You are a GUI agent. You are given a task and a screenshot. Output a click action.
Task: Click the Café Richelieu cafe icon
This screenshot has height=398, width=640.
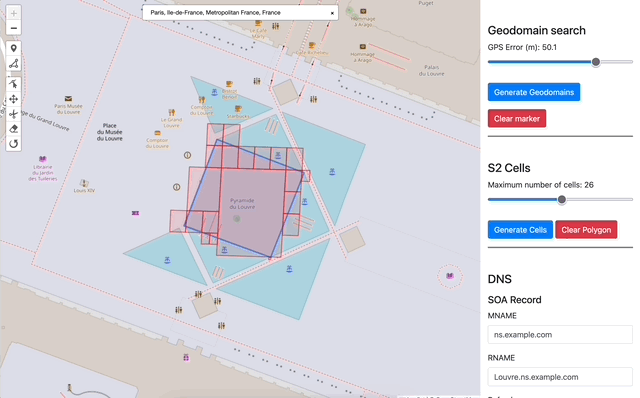[312, 45]
